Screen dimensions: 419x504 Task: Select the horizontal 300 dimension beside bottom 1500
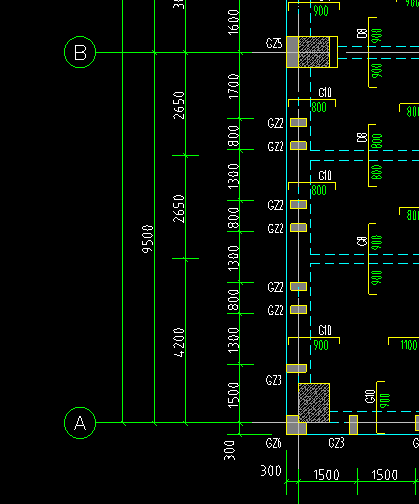pos(271,471)
